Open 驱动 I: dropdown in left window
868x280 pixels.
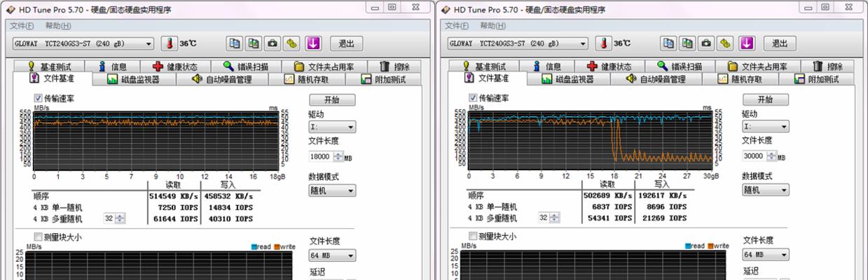pyautogui.click(x=332, y=127)
